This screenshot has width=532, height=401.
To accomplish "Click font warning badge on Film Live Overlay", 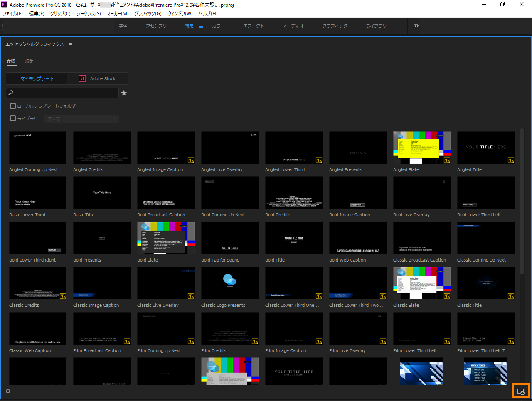I will click(383, 341).
